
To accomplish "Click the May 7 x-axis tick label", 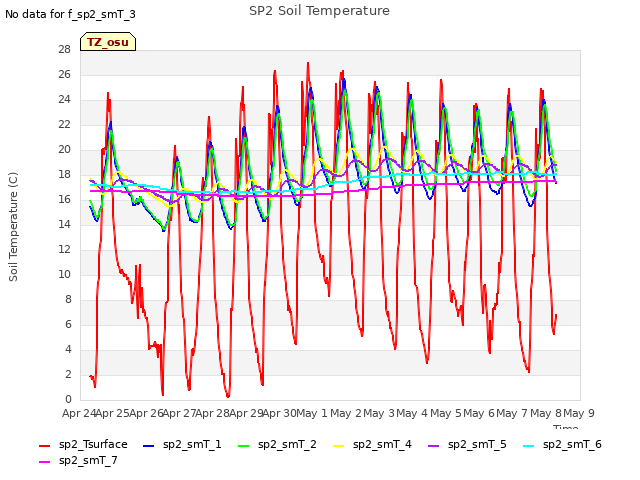I will coord(512,413).
